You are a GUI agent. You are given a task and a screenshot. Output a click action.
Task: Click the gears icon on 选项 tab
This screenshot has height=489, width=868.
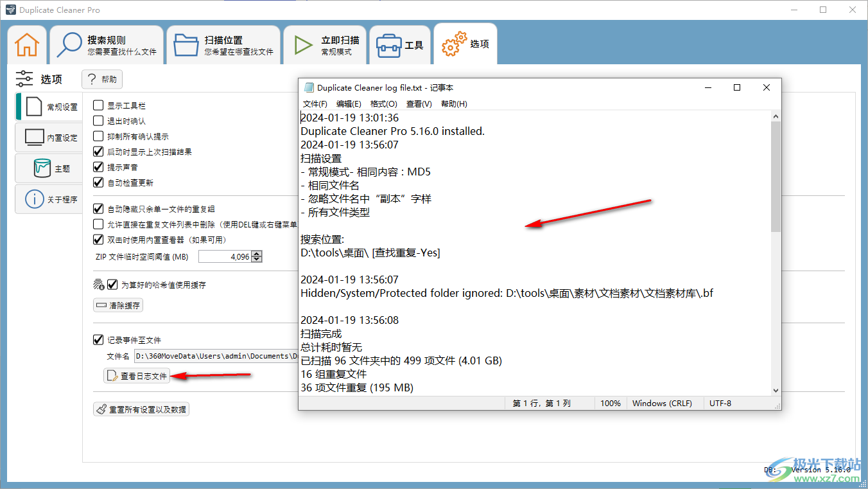point(454,44)
